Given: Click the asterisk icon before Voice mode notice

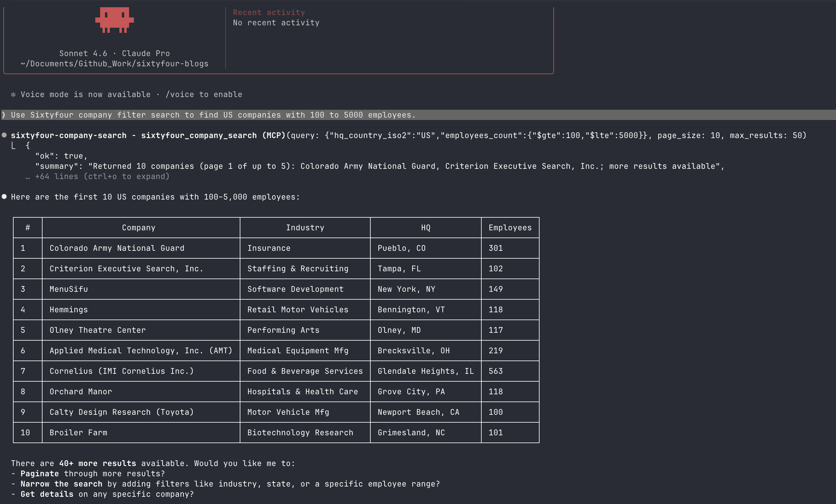Looking at the screenshot, I should 13,95.
